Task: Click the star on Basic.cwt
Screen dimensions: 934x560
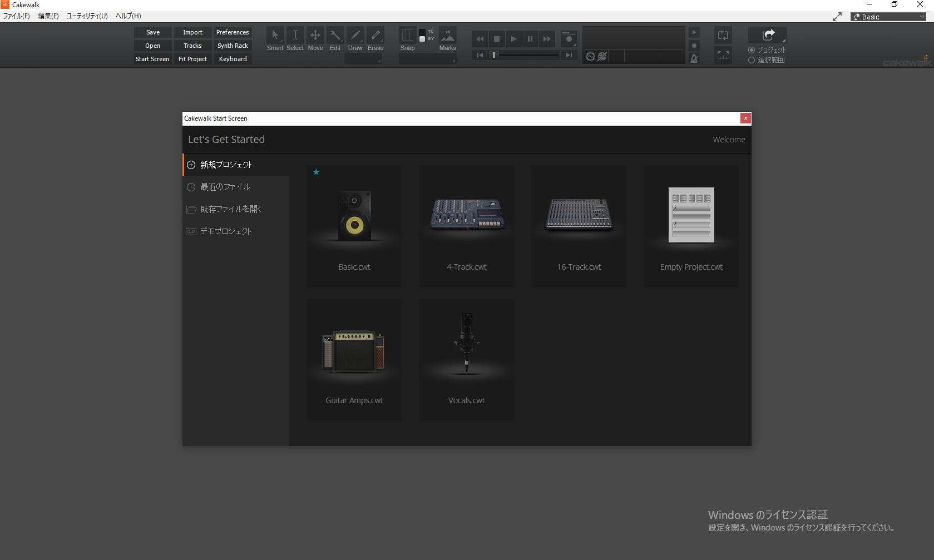Action: click(316, 172)
